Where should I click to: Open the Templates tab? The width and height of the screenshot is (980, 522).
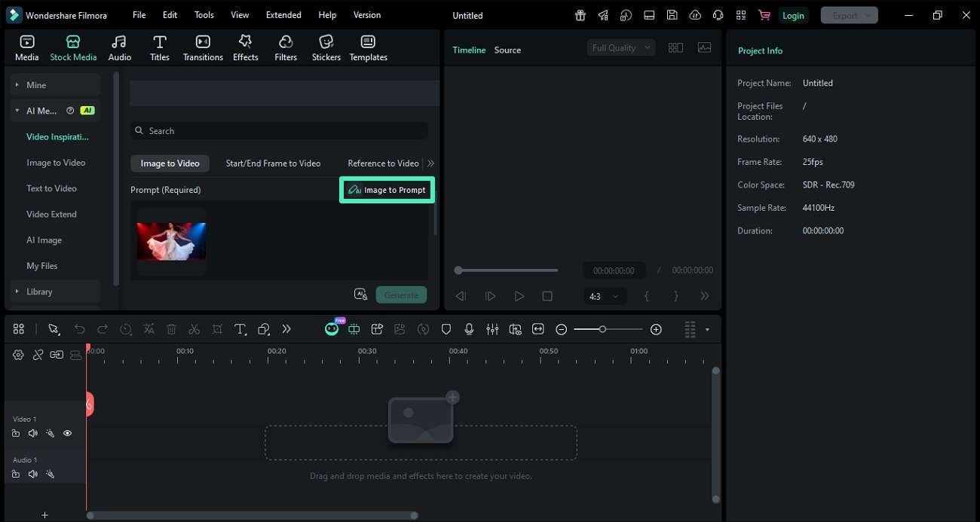(x=368, y=48)
